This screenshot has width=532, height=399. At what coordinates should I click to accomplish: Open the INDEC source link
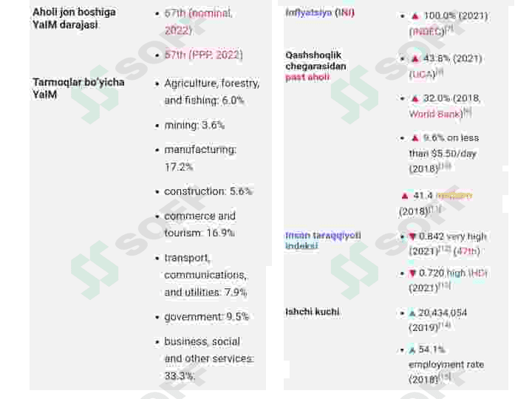tap(426, 32)
